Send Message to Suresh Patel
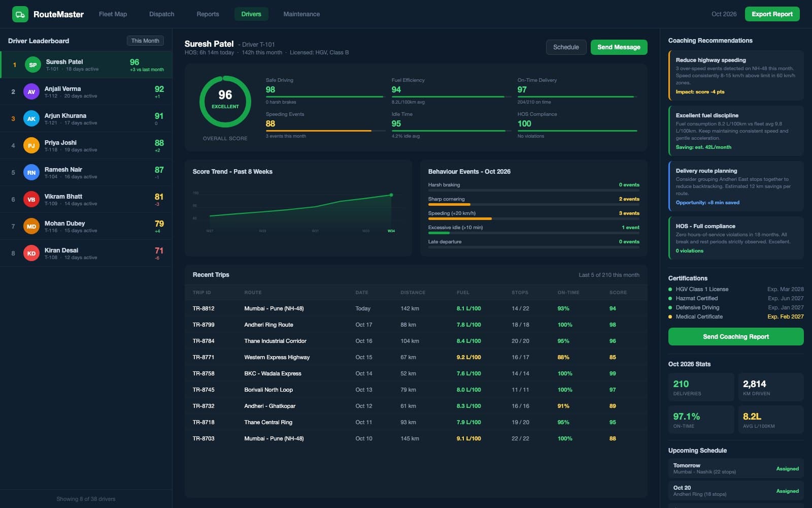 tap(619, 47)
